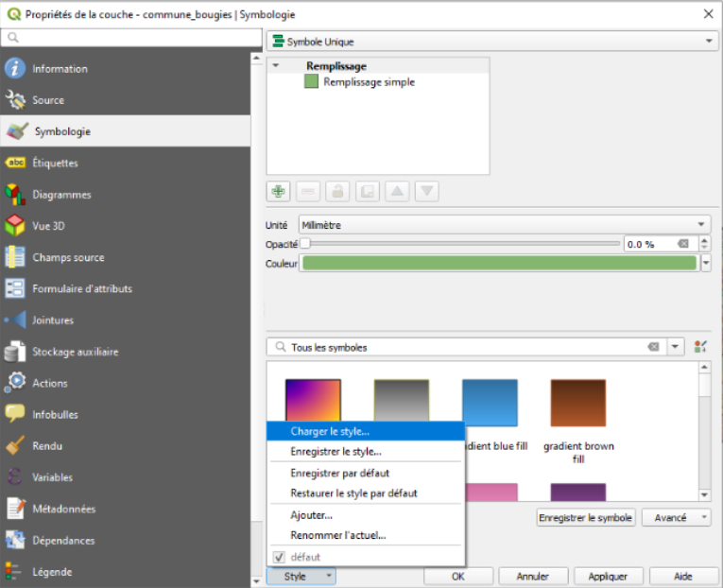Open the Diagrammes section

point(61,195)
